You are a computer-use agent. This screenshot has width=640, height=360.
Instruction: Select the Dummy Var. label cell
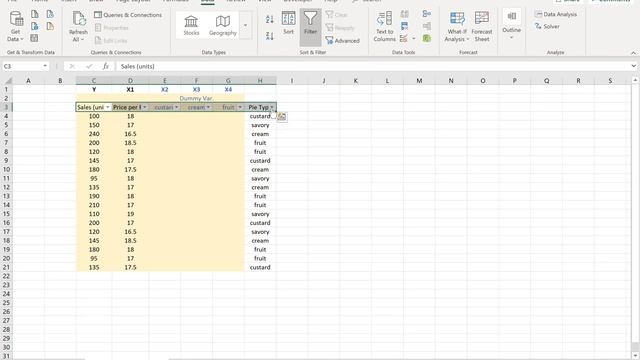tap(196, 98)
